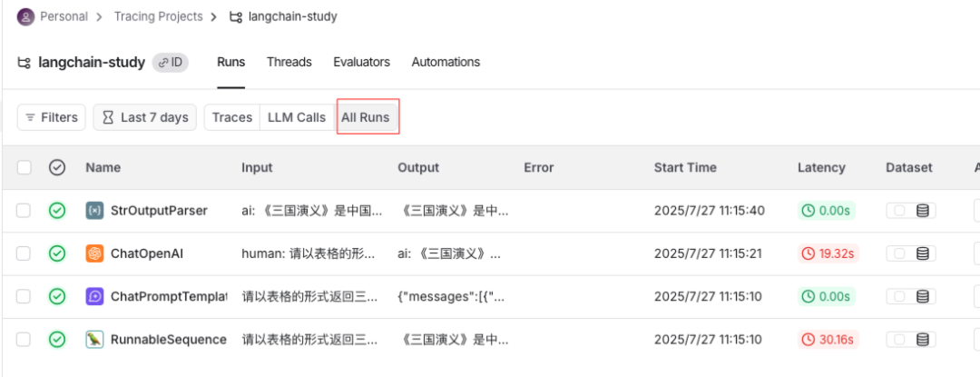This screenshot has width=980, height=377.
Task: Click the success status icon for ChatOpenAI
Action: (57, 253)
